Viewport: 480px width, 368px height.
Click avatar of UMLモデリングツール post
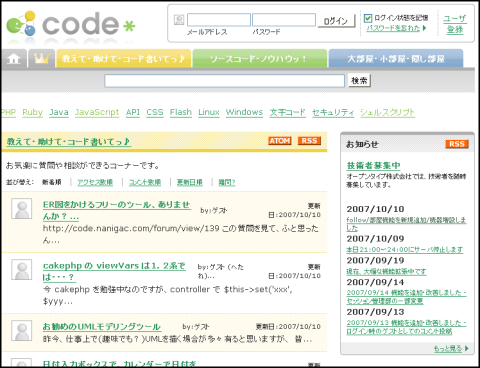point(22,331)
